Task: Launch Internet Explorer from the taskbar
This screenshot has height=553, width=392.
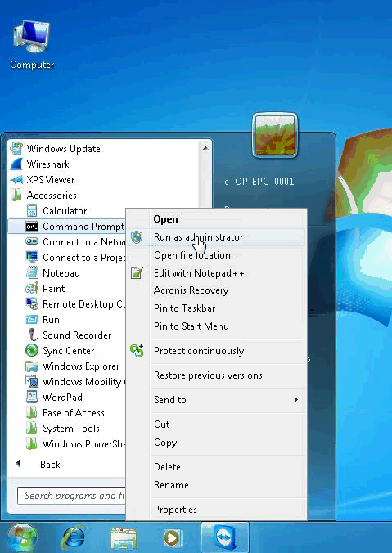Action: (74, 537)
